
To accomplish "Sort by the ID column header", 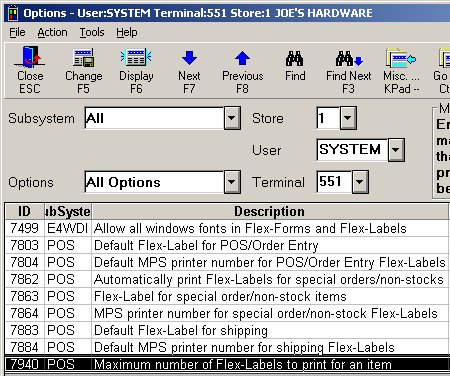I will (24, 211).
